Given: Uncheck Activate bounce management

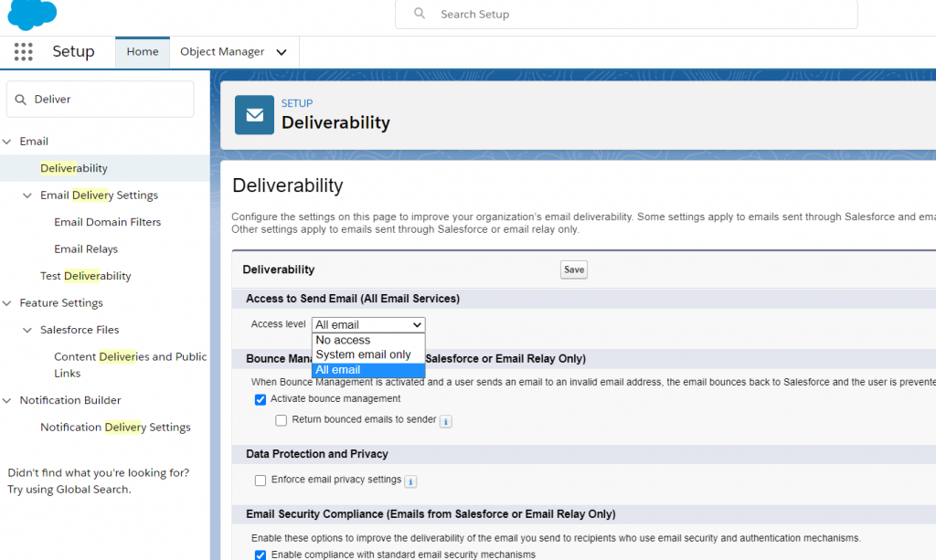Looking at the screenshot, I should coord(261,399).
